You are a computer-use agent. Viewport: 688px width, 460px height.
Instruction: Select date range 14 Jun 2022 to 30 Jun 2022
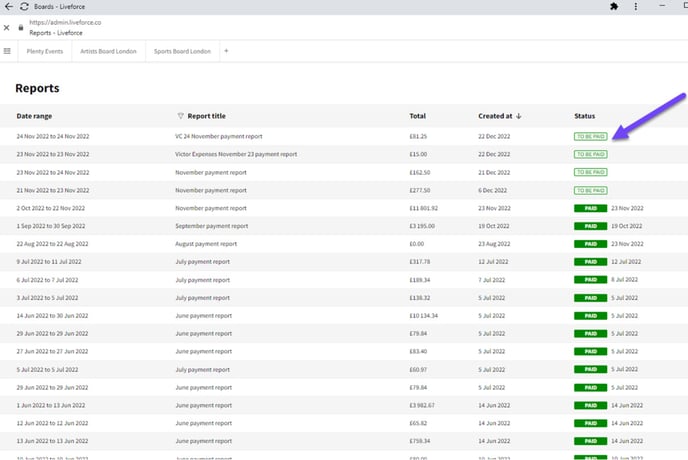[x=52, y=316]
